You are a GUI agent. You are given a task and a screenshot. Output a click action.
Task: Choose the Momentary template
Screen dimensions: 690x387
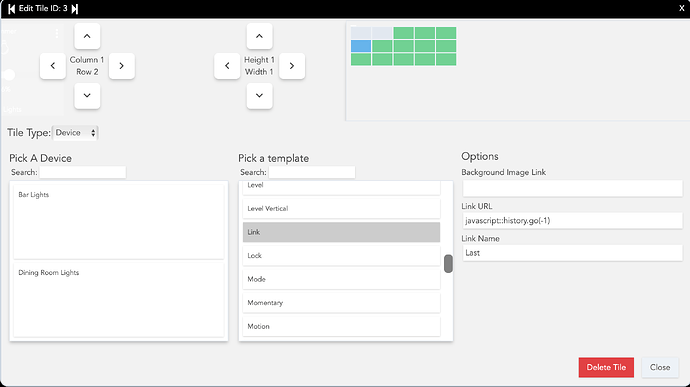coord(341,303)
